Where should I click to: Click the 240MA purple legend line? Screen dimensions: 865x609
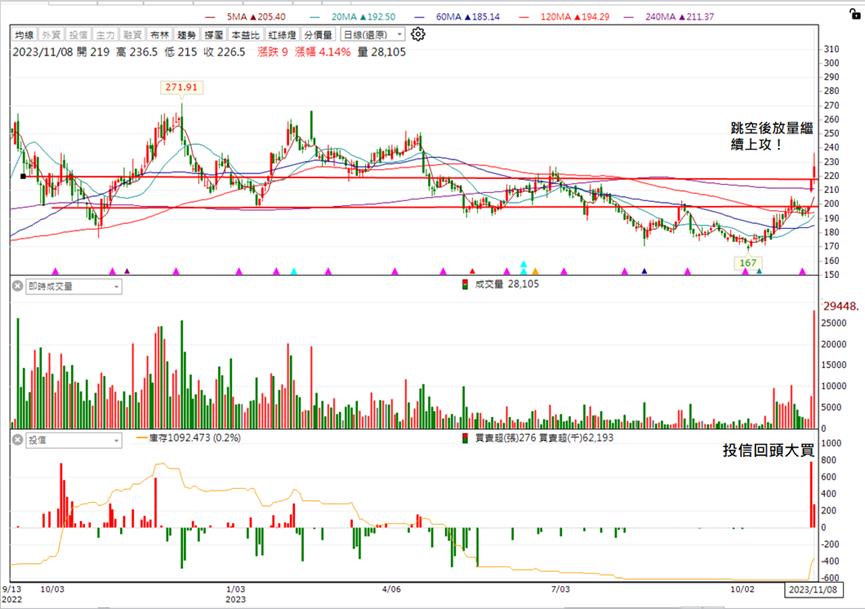point(629,17)
